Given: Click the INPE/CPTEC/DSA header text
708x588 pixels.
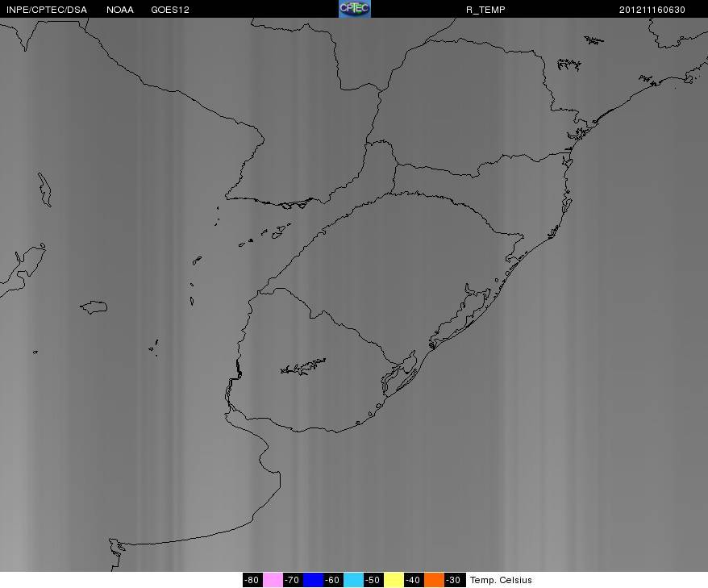Looking at the screenshot, I should click(47, 10).
